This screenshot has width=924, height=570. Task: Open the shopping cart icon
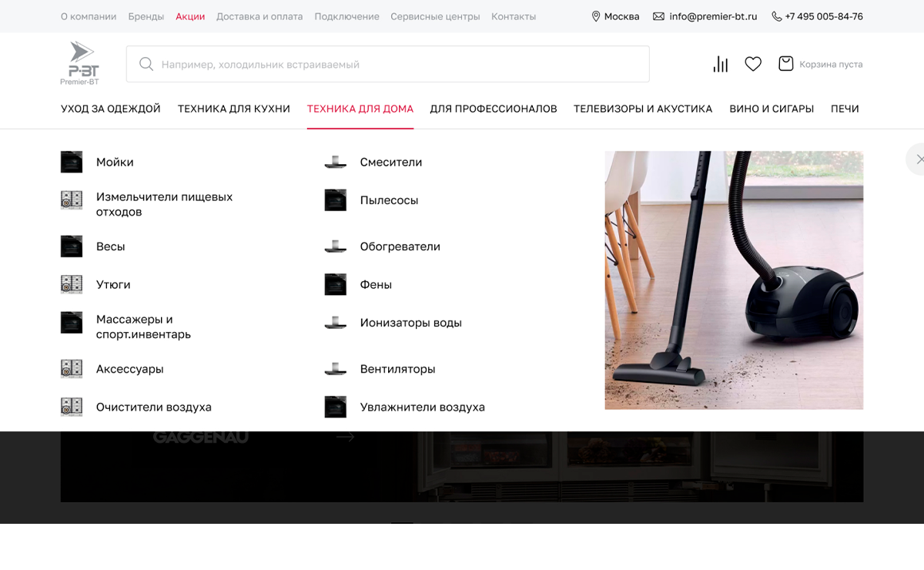(x=785, y=64)
